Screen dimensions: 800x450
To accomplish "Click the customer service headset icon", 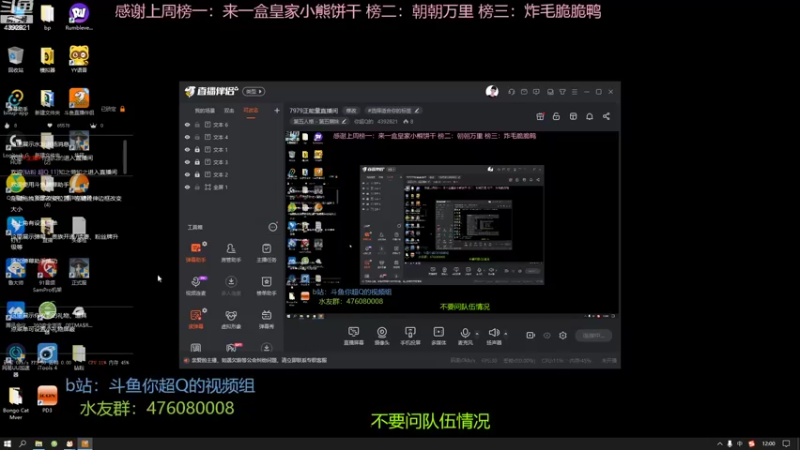I will click(x=511, y=92).
